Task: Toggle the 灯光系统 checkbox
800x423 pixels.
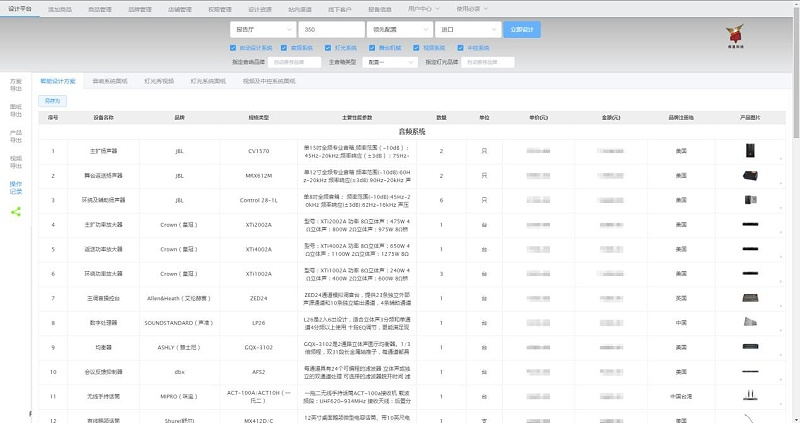Action: pos(328,48)
